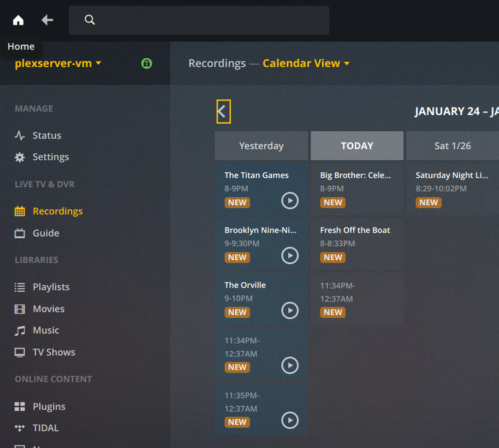Select the TODAY column header
The image size is (499, 448).
pyautogui.click(x=357, y=146)
